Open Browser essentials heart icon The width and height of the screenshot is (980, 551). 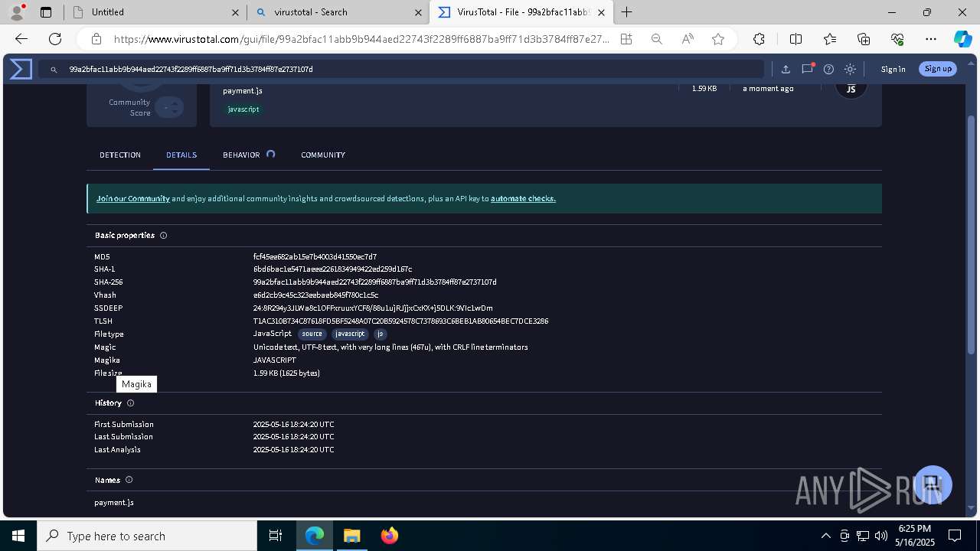point(897,39)
